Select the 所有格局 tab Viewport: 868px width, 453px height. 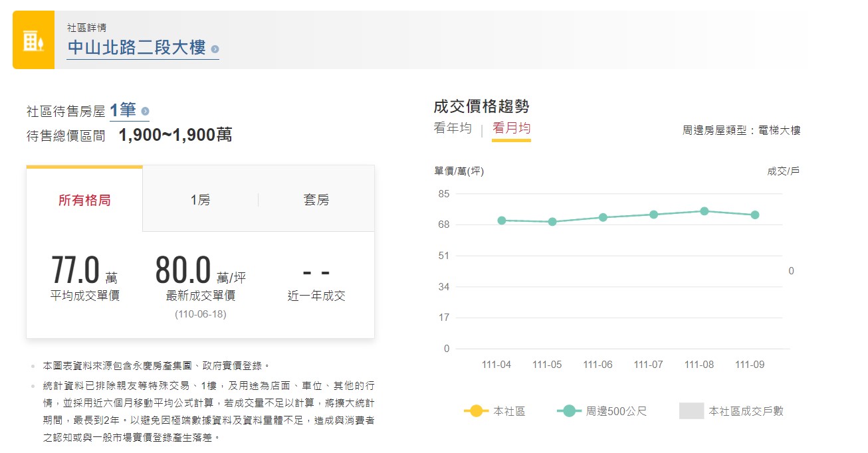point(84,200)
